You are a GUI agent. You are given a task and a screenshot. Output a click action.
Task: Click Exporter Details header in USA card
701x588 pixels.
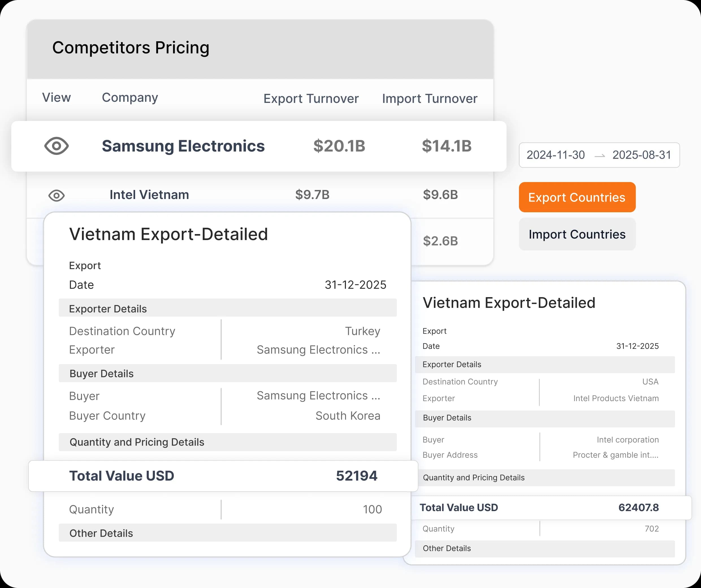(x=545, y=365)
